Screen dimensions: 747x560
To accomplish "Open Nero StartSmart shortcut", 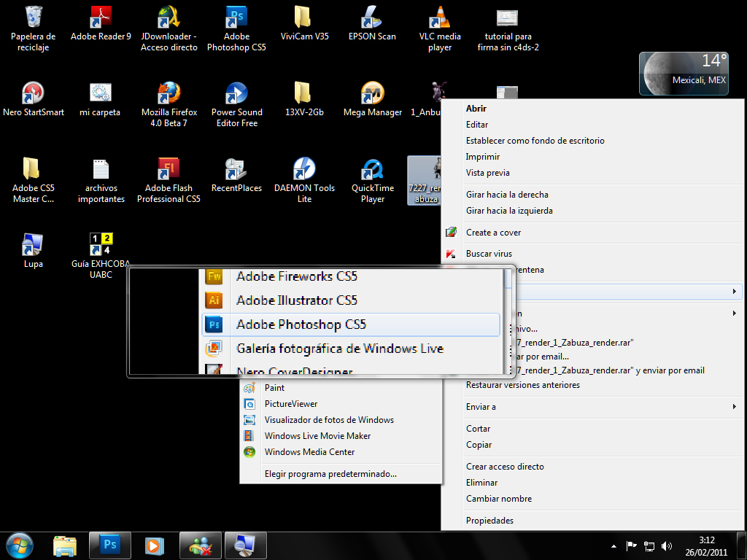I will (34, 99).
